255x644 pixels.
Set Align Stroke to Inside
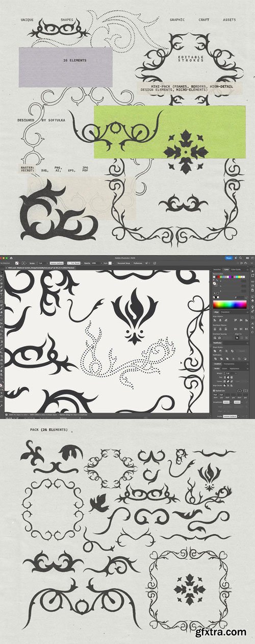click(x=228, y=385)
